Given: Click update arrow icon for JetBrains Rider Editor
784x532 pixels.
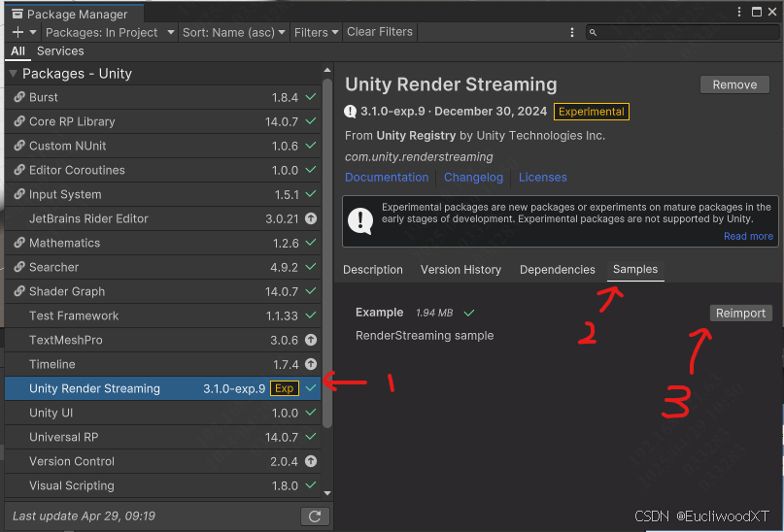Looking at the screenshot, I should (311, 218).
